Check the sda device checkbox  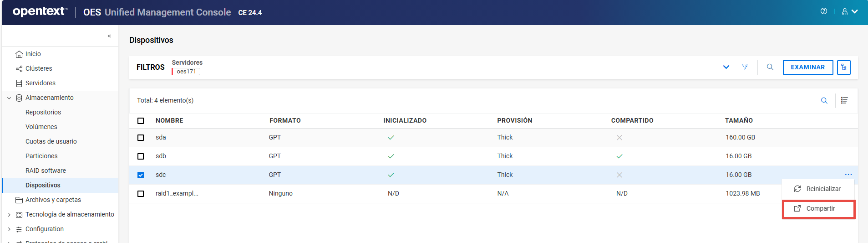point(141,138)
